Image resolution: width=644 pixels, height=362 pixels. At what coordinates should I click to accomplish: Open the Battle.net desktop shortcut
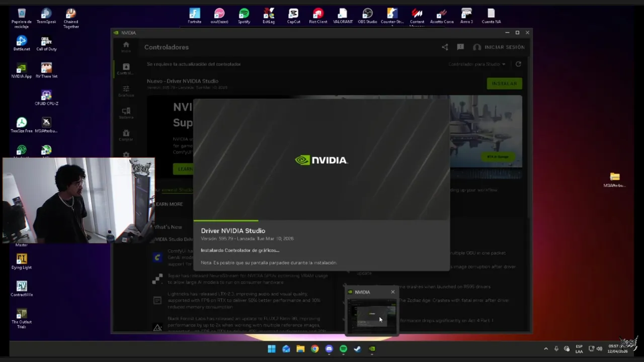click(22, 43)
